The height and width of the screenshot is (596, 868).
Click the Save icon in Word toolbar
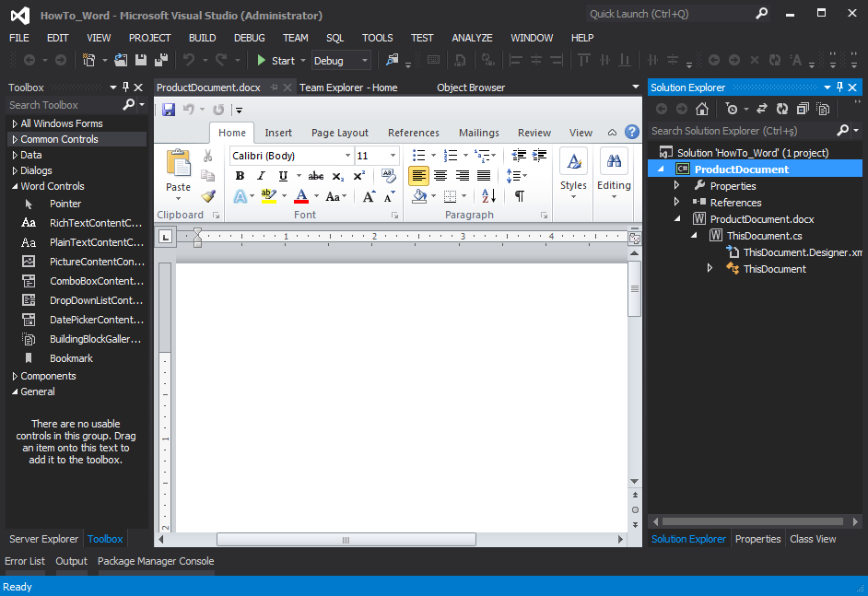tap(169, 110)
